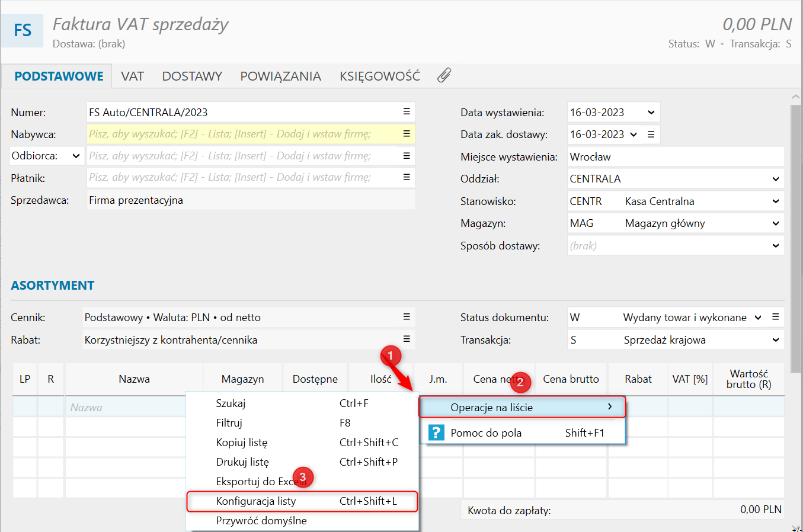This screenshot has height=532, width=803.
Task: Click the Miejsce wystawienia input field
Action: 675,157
